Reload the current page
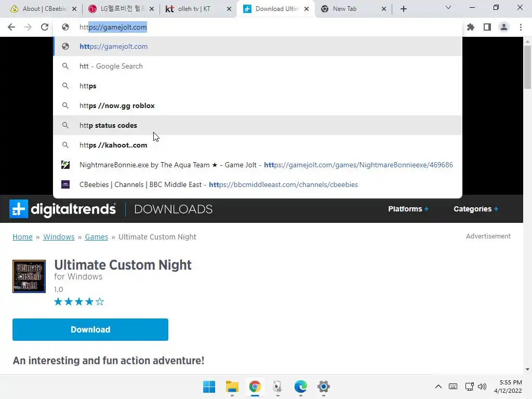Viewport: 532px width, 399px height. pyautogui.click(x=45, y=27)
